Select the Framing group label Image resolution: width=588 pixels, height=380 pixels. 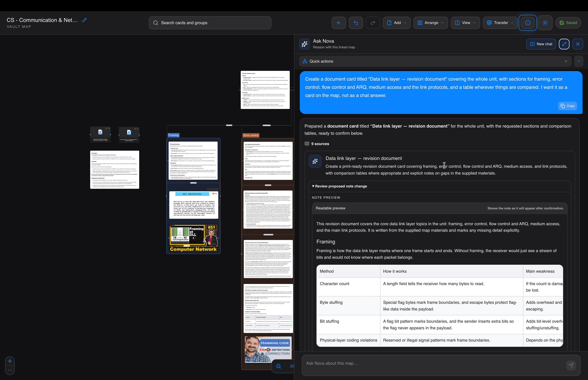pyautogui.click(x=174, y=135)
